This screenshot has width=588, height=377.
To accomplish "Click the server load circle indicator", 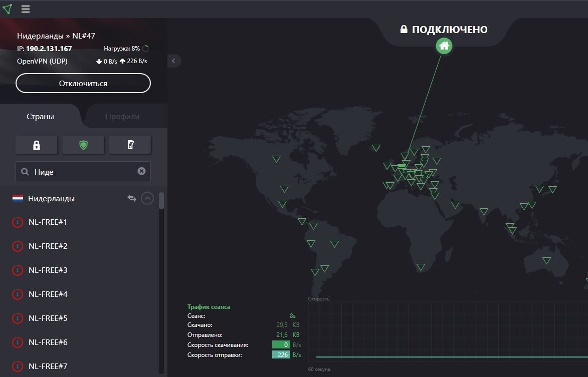I will click(145, 48).
